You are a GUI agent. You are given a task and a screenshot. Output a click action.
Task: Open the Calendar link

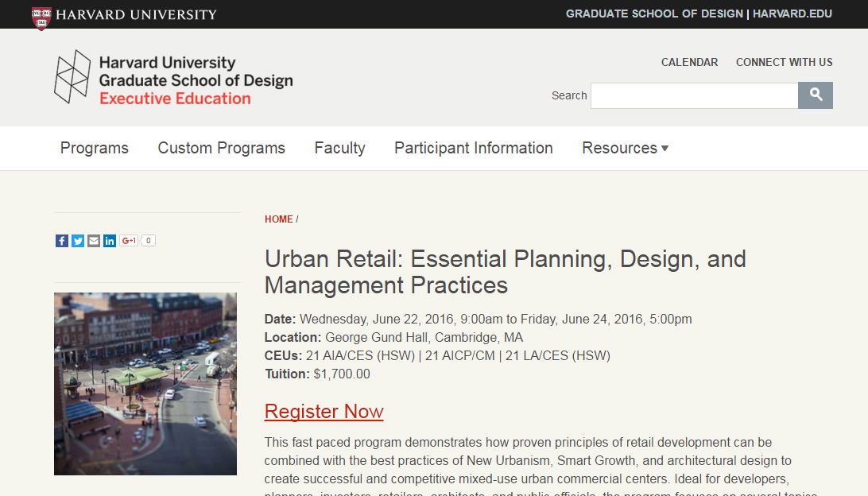tap(690, 62)
